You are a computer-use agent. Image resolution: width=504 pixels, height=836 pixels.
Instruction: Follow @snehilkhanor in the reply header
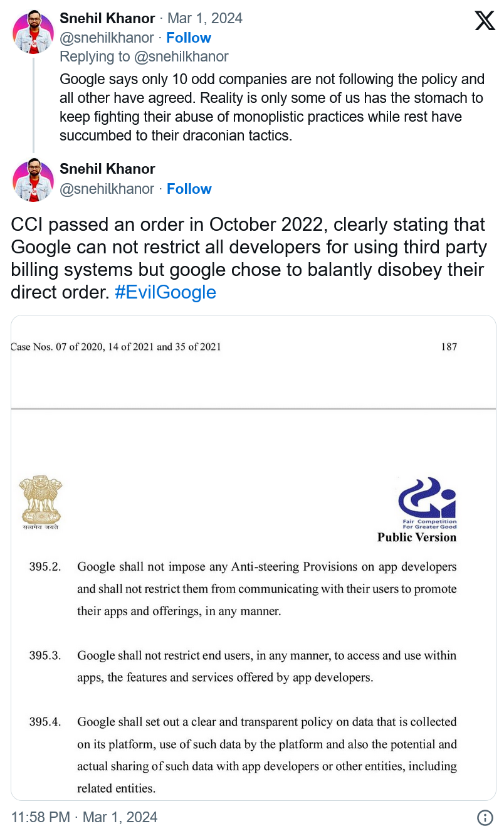(189, 38)
